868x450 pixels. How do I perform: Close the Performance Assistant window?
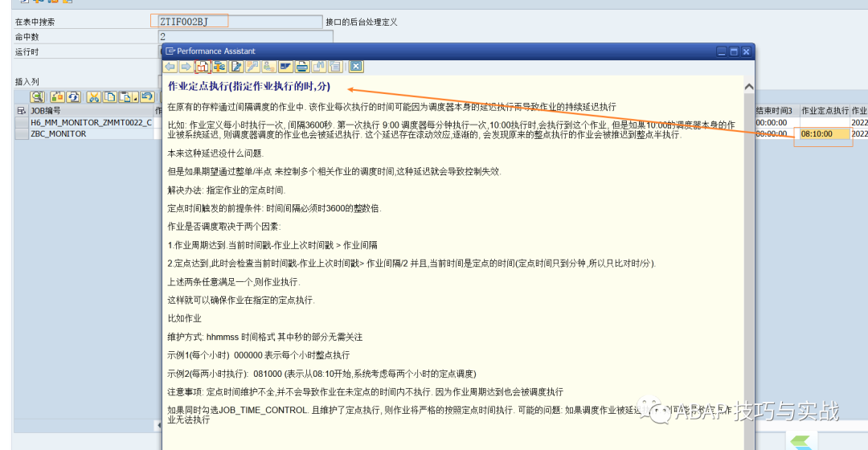pyautogui.click(x=746, y=51)
